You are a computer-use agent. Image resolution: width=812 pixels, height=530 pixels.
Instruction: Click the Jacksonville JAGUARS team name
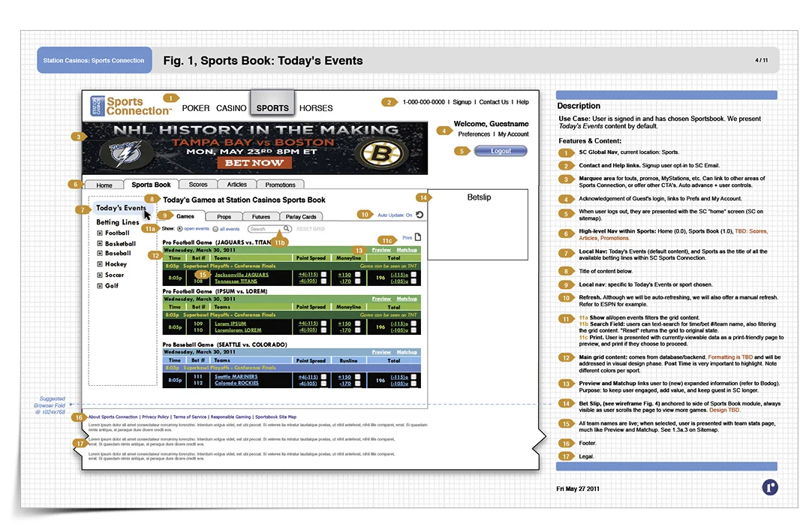click(x=242, y=275)
